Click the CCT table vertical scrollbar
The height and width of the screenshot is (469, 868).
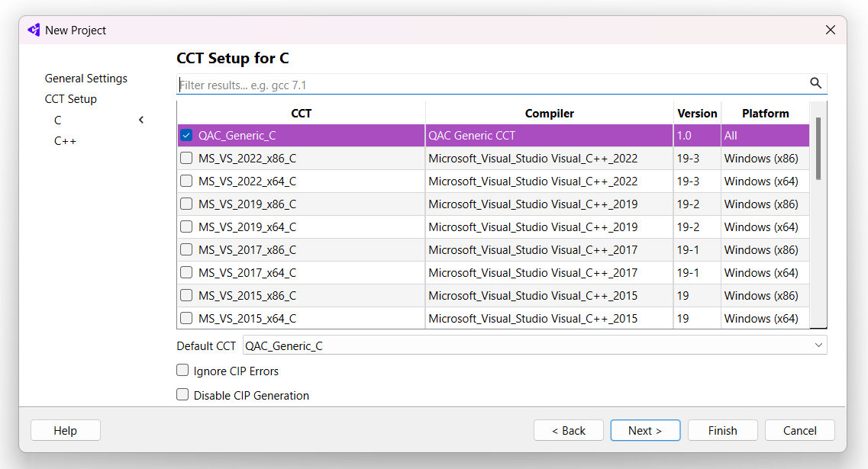coord(818,148)
